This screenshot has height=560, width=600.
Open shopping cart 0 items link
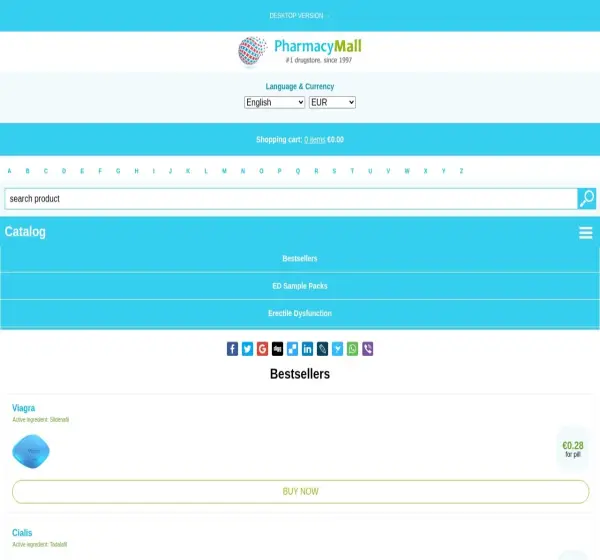(315, 140)
